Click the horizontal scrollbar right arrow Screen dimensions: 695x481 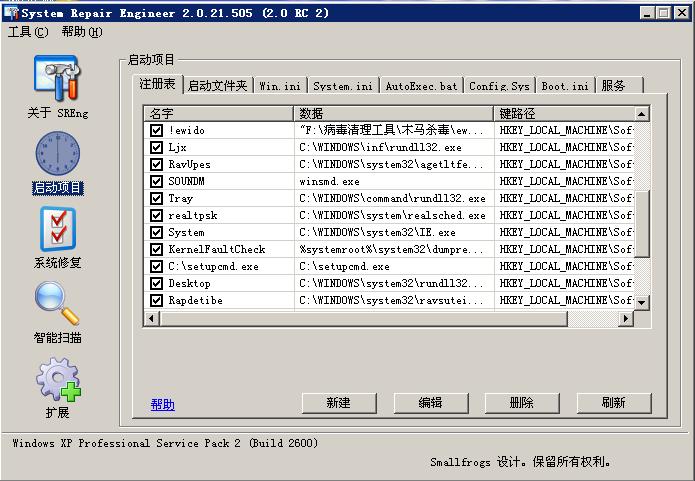(x=626, y=318)
